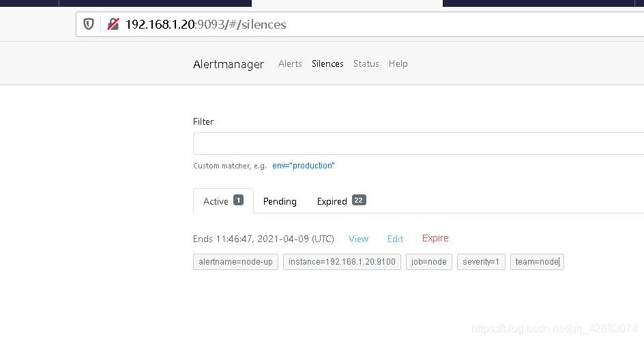This screenshot has height=341, width=644.
Task: Open the Status navigation item
Action: coord(366,63)
